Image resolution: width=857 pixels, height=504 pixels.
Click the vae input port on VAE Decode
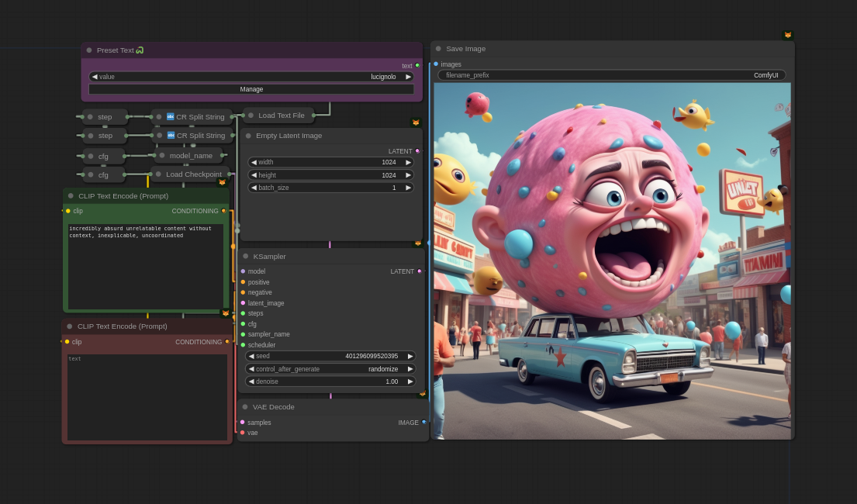pyautogui.click(x=243, y=433)
